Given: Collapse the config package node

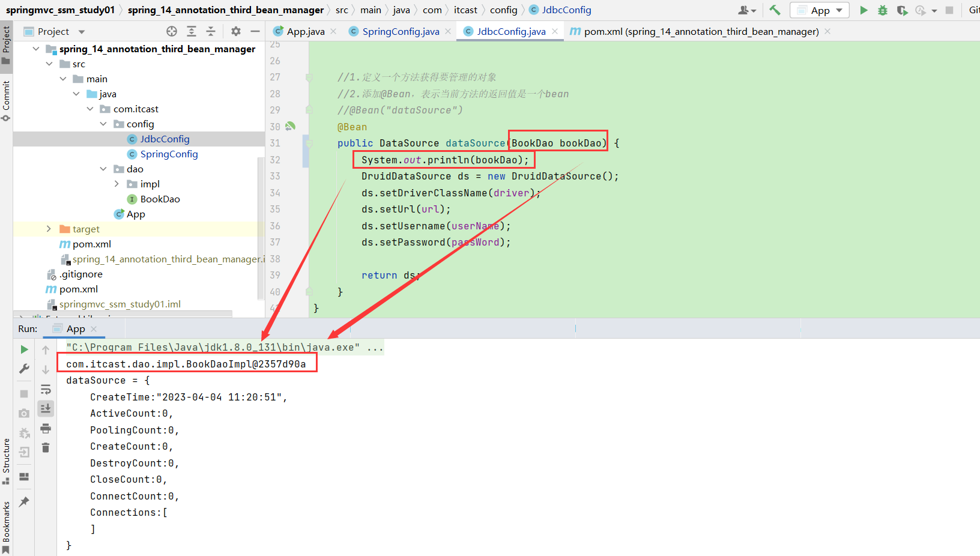Looking at the screenshot, I should (103, 124).
